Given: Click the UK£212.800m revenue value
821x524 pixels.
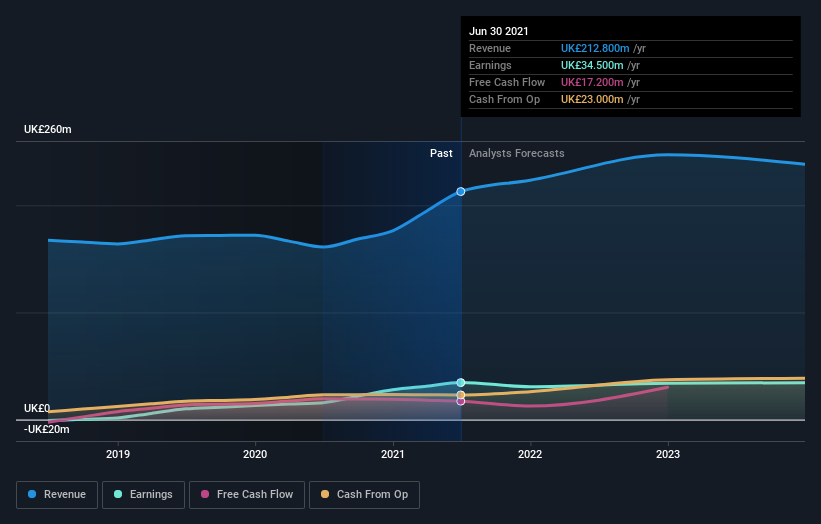Looking at the screenshot, I should pyautogui.click(x=595, y=48).
